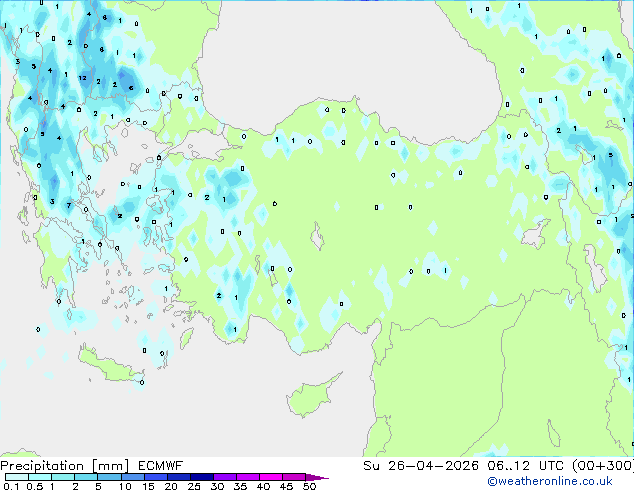634x490 pixels.
Task: Click the '7' precipitation value on map
Action: click(69, 205)
